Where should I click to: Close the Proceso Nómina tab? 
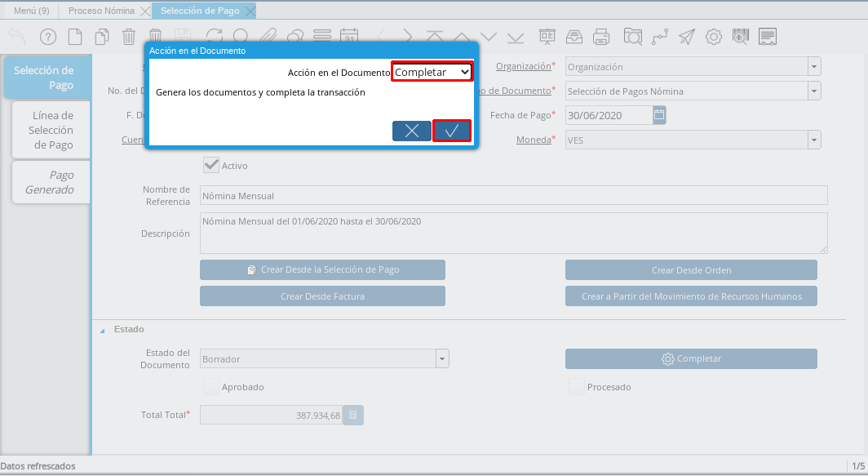click(145, 11)
